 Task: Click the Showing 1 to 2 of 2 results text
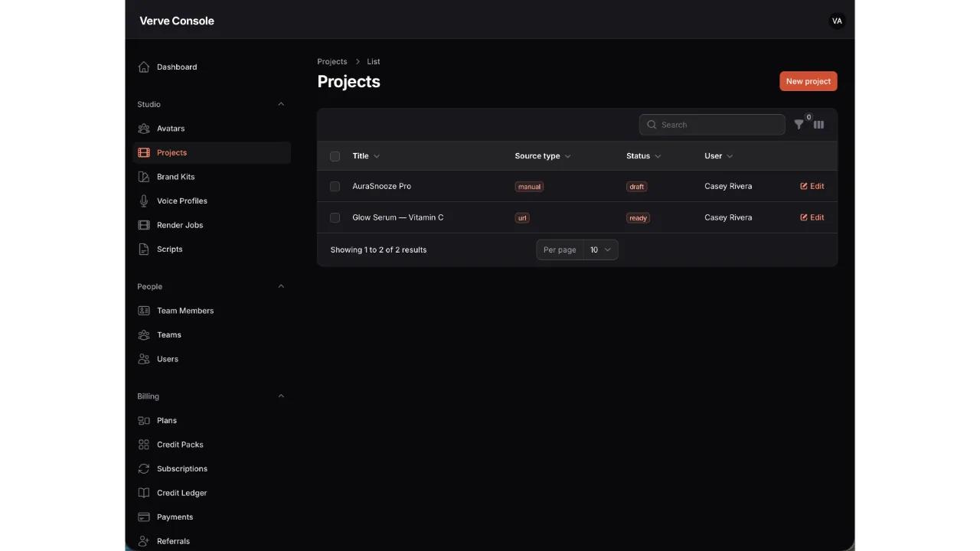click(378, 249)
